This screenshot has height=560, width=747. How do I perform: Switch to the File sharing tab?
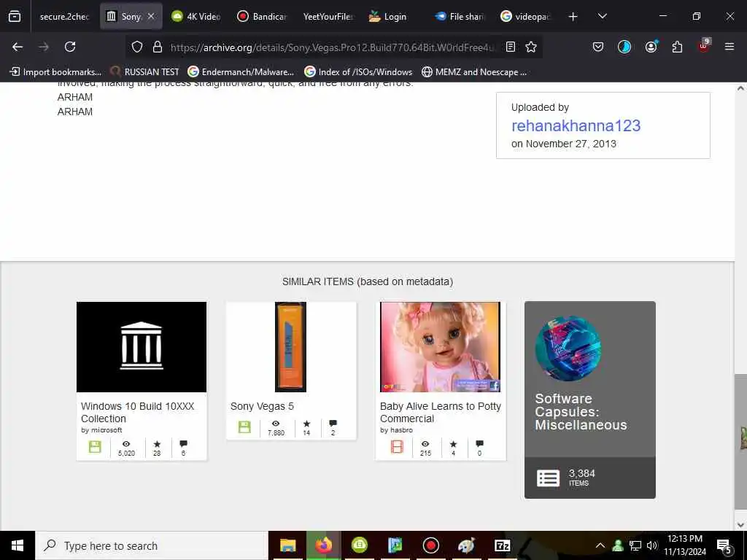coord(460,17)
